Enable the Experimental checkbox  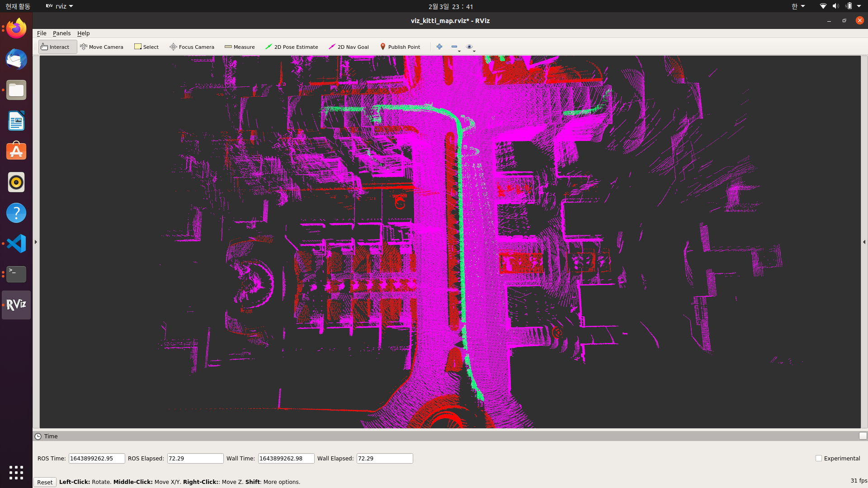(x=819, y=458)
